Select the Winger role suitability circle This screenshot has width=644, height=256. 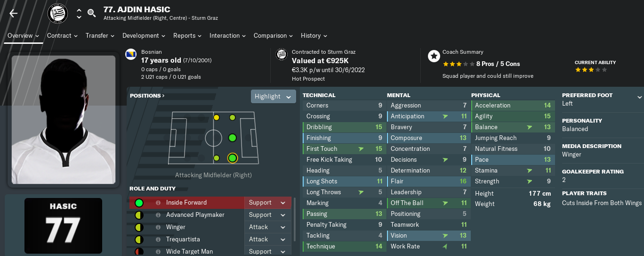(x=139, y=227)
